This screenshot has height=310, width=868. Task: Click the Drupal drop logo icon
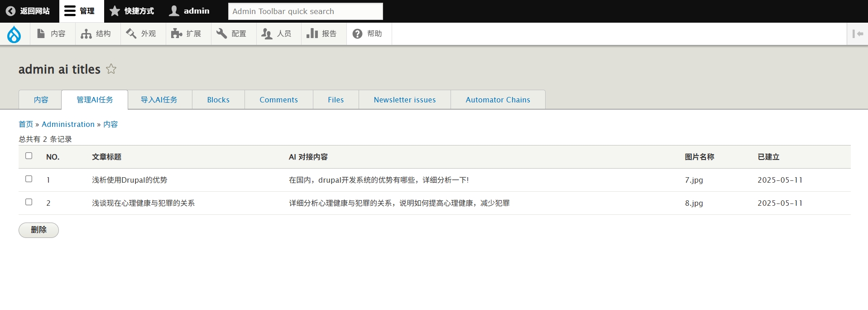tap(14, 34)
